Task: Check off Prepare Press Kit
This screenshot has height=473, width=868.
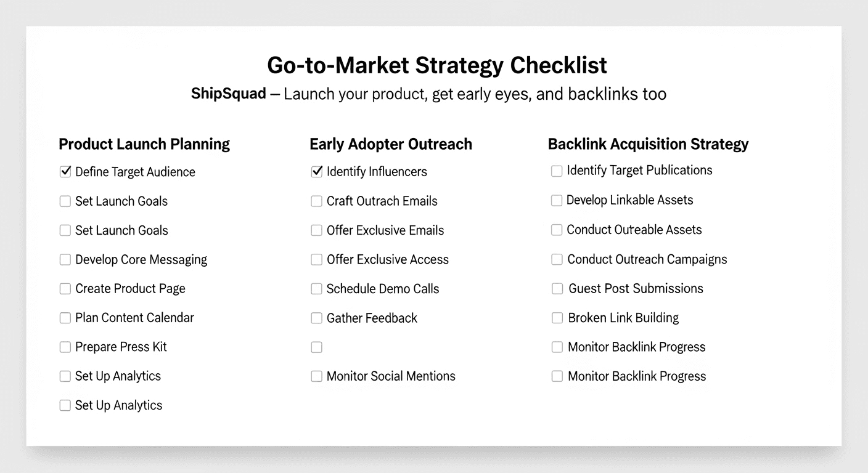Action: (65, 347)
